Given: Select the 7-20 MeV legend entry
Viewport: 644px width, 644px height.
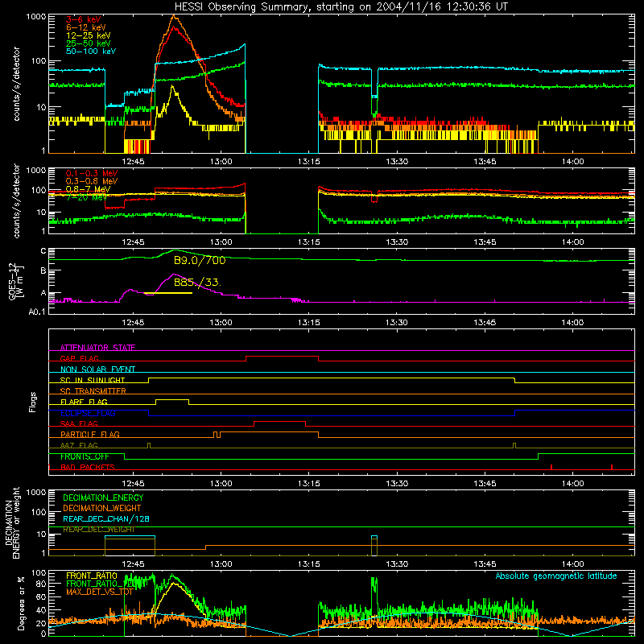Looking at the screenshot, I should tap(86, 197).
